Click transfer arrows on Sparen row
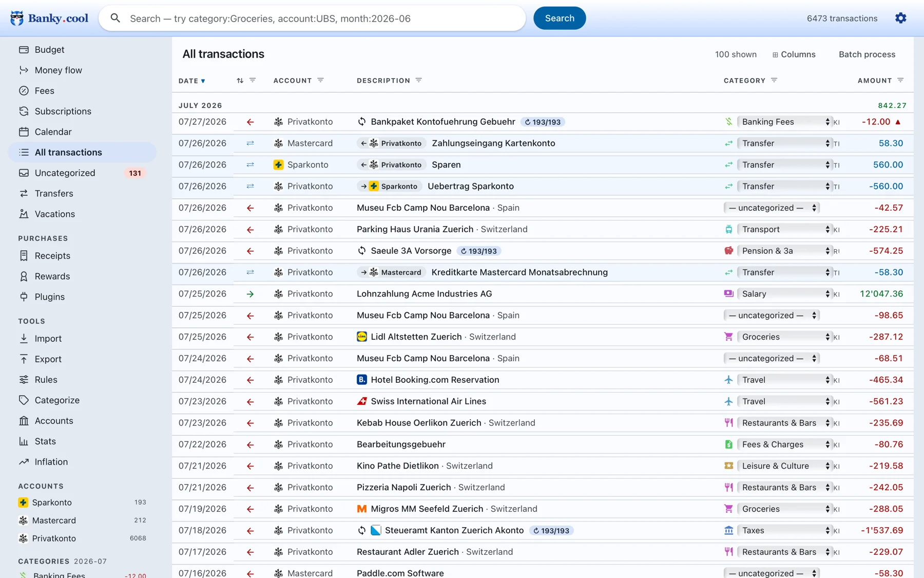924x578 pixels. tap(250, 165)
